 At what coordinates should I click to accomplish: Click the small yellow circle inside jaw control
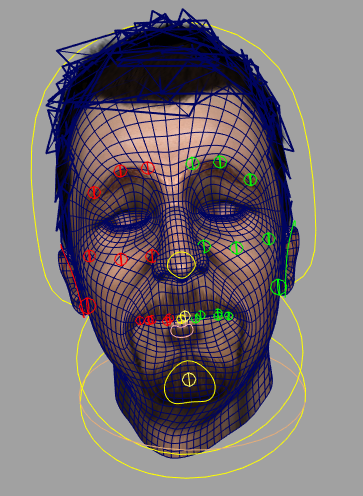coord(189,379)
